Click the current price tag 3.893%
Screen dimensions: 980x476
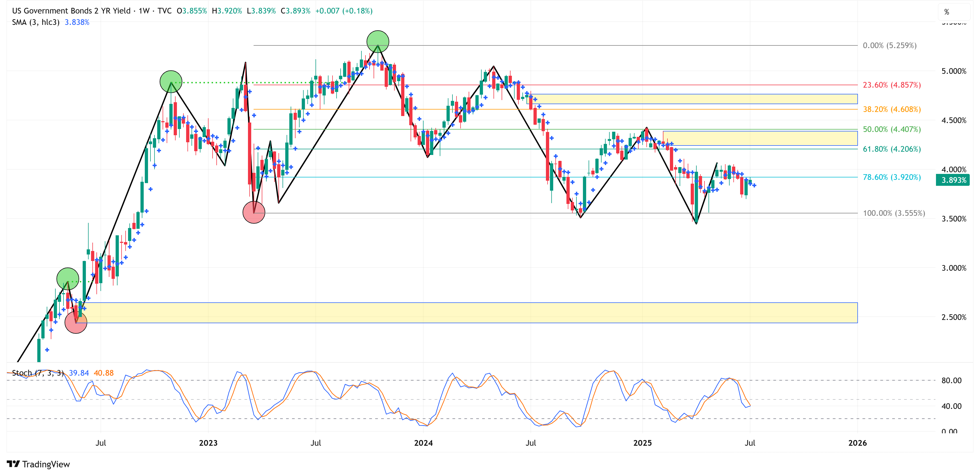pyautogui.click(x=953, y=180)
